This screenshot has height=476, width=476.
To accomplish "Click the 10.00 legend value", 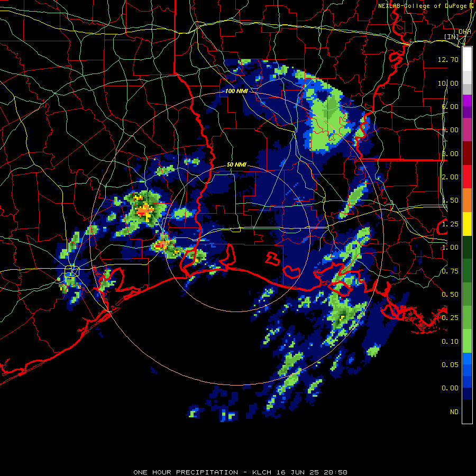I will [x=448, y=83].
